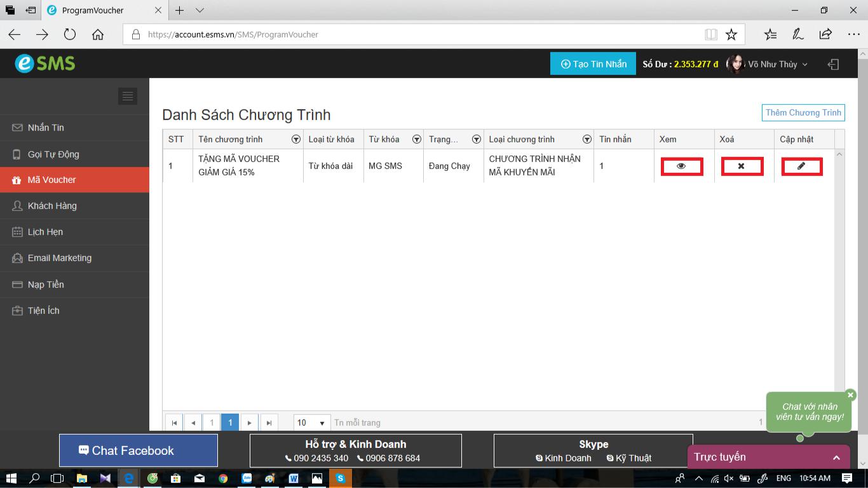Delete the program using the X icon
Screen dimensions: 868x488
pyautogui.click(x=742, y=166)
